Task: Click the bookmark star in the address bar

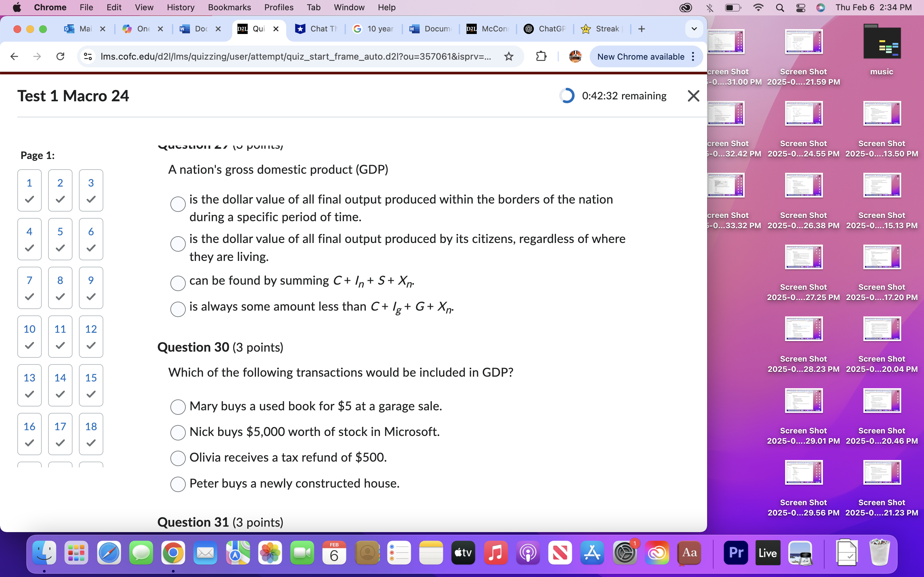Action: tap(509, 56)
